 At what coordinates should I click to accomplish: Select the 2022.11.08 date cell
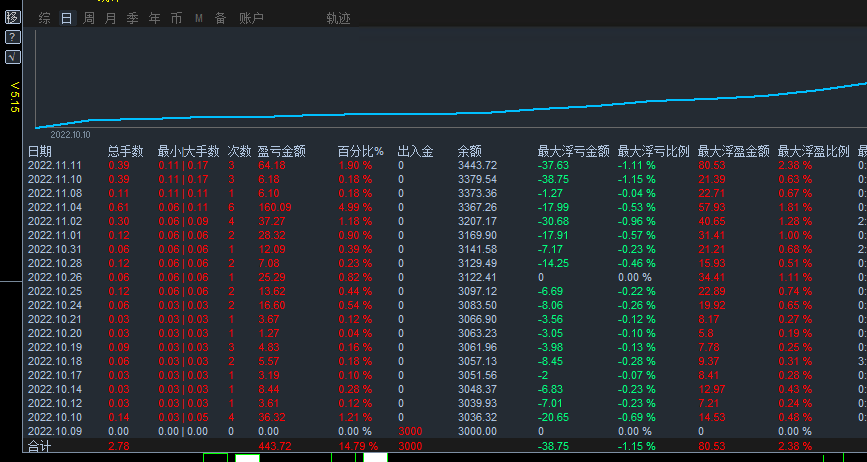(55, 193)
